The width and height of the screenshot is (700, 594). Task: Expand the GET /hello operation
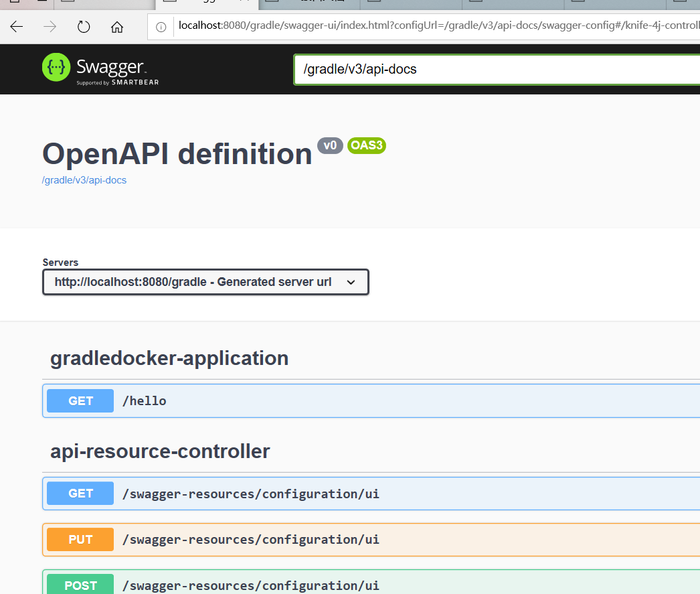click(x=371, y=400)
